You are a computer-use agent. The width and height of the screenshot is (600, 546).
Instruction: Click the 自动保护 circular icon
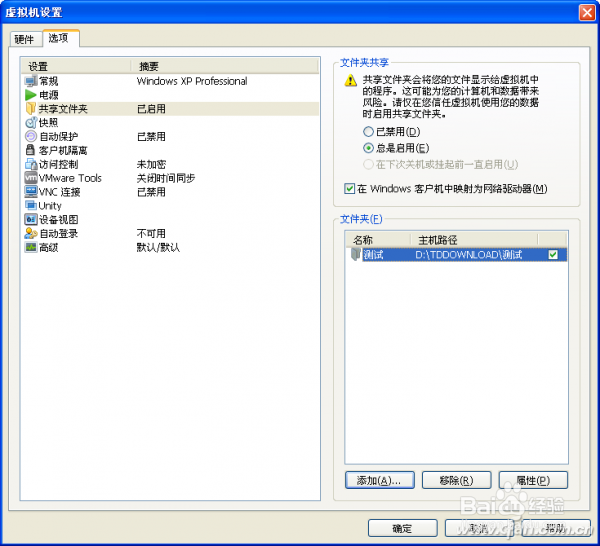click(x=31, y=136)
